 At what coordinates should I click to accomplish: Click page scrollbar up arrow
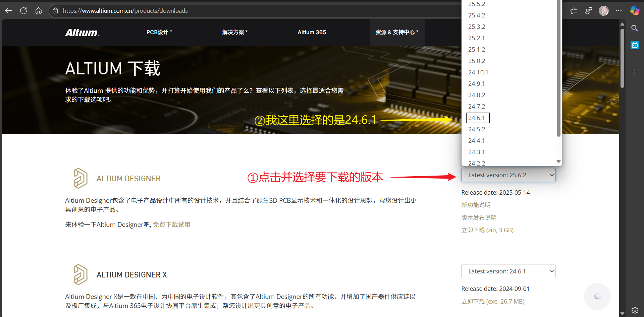(622, 24)
